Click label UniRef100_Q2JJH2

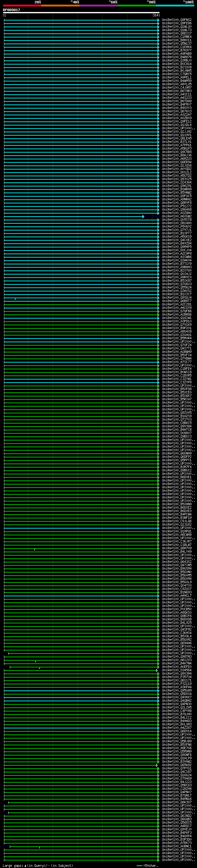177,131
